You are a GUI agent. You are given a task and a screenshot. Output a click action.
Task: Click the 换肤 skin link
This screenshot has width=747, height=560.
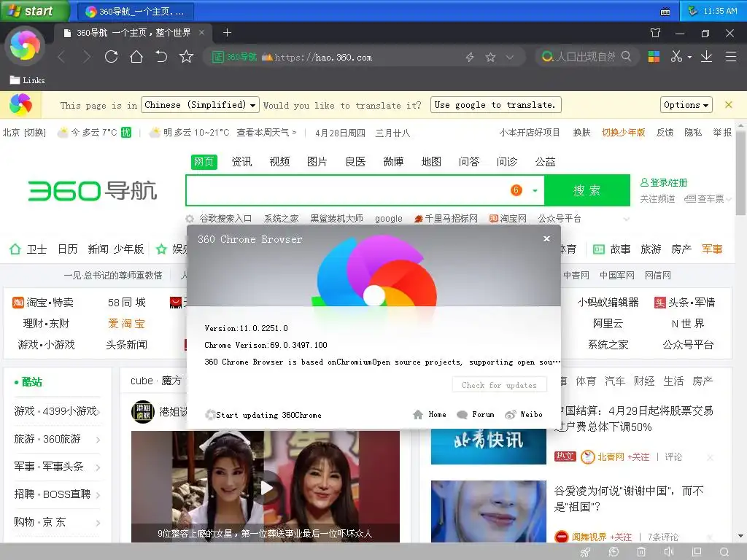(581, 133)
